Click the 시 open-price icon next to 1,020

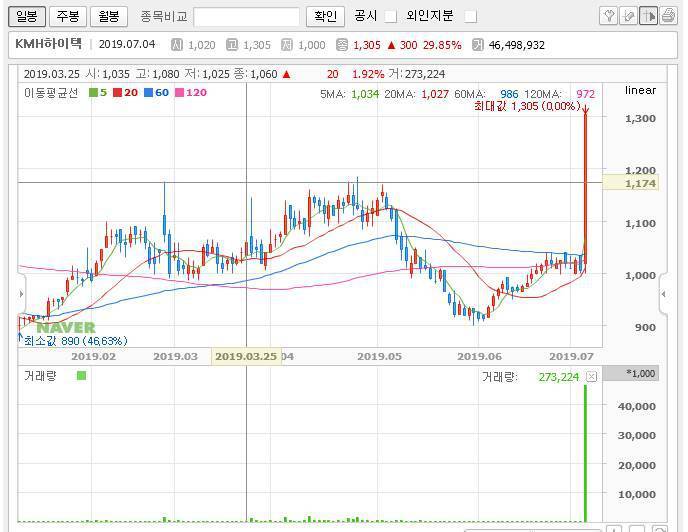click(177, 45)
